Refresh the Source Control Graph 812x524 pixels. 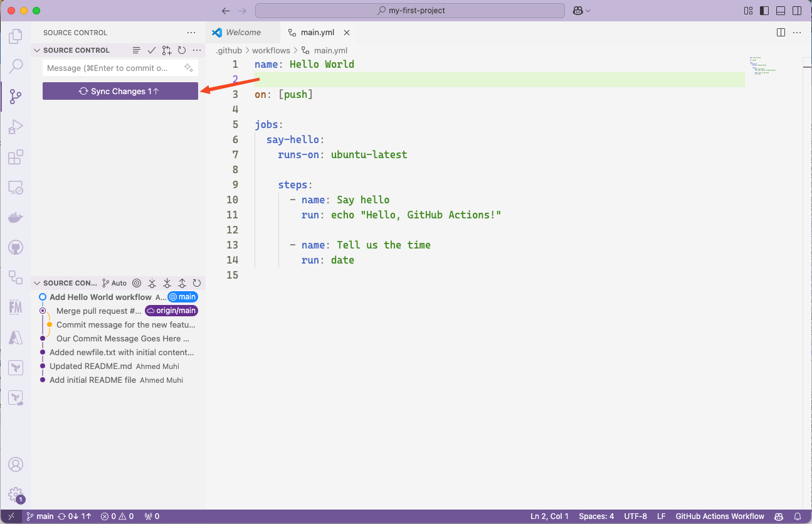[x=197, y=283]
